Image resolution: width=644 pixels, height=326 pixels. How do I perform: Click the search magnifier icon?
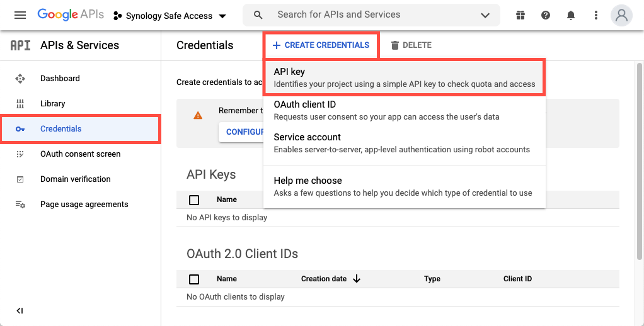[258, 15]
